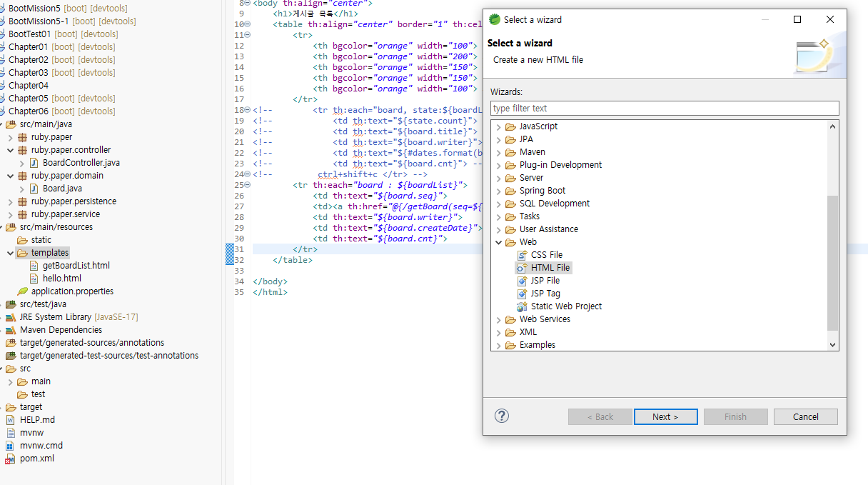868x485 pixels.
Task: Select the CSS File wizard icon
Action: tap(522, 255)
